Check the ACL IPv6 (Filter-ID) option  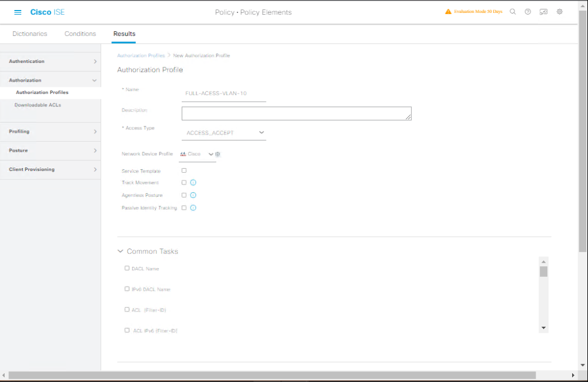click(127, 330)
